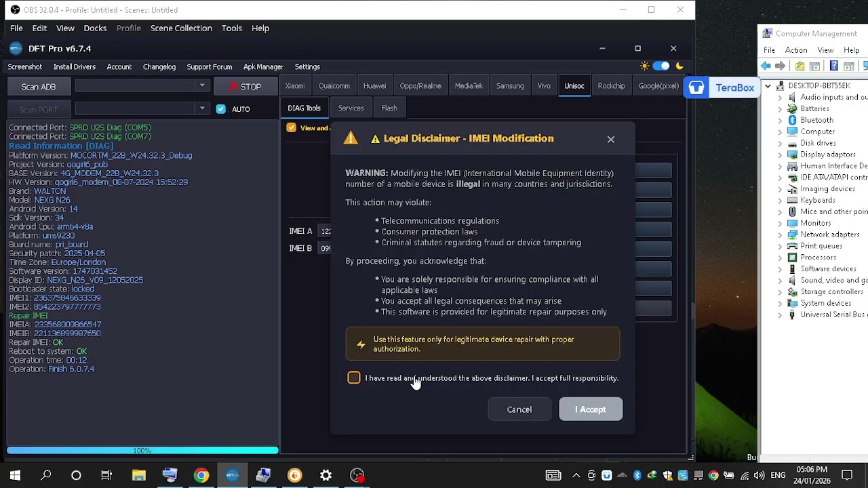Open Windows Settings from the taskbar
The width and height of the screenshot is (868, 488).
click(326, 475)
